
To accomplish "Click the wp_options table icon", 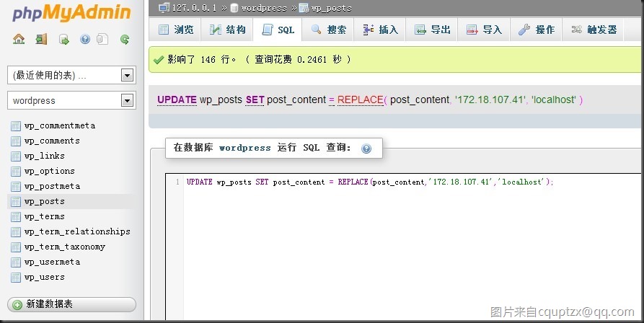I will [16, 172].
